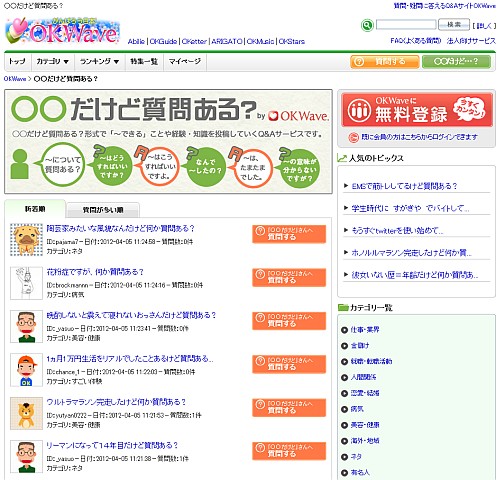Open the 法人向けサービス link
Viewport: 503px width, 480px height.
point(471,41)
